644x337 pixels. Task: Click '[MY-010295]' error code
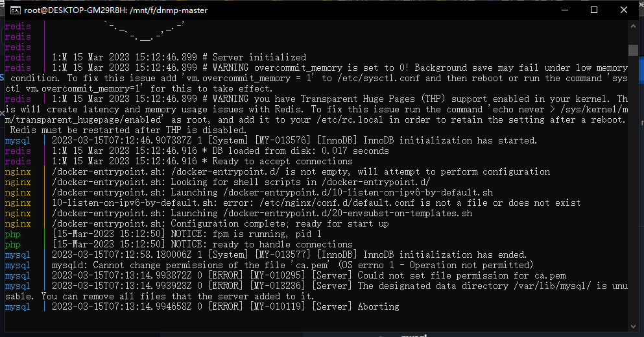click(x=277, y=275)
